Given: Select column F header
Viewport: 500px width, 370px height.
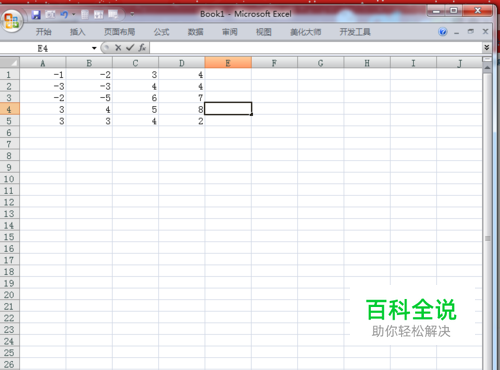Looking at the screenshot, I should 274,63.
